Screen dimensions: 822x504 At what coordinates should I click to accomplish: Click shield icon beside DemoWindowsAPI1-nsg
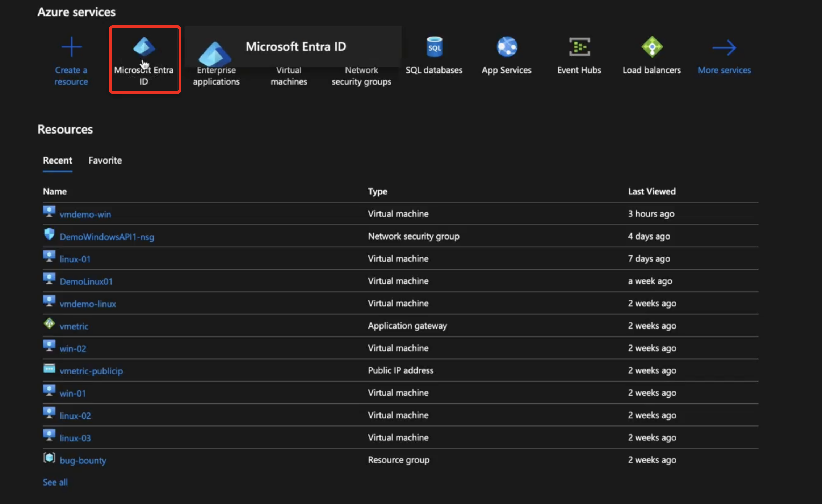tap(49, 234)
